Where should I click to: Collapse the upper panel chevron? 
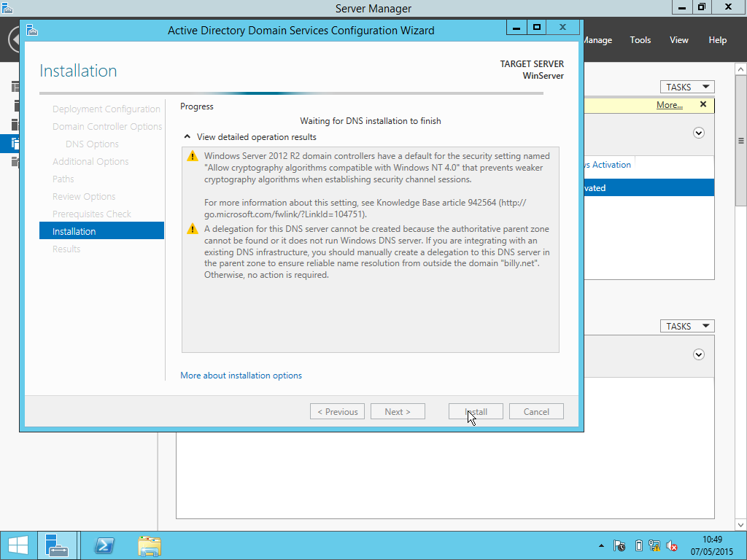[699, 133]
